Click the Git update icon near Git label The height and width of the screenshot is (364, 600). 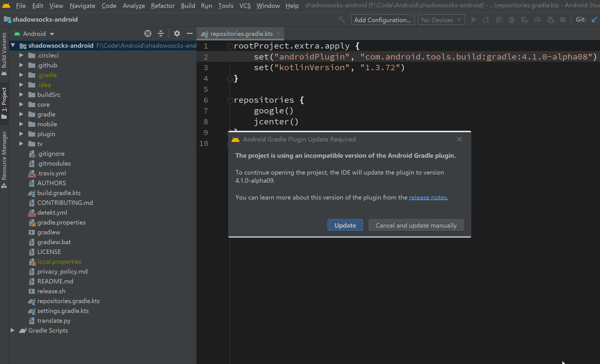[595, 19]
